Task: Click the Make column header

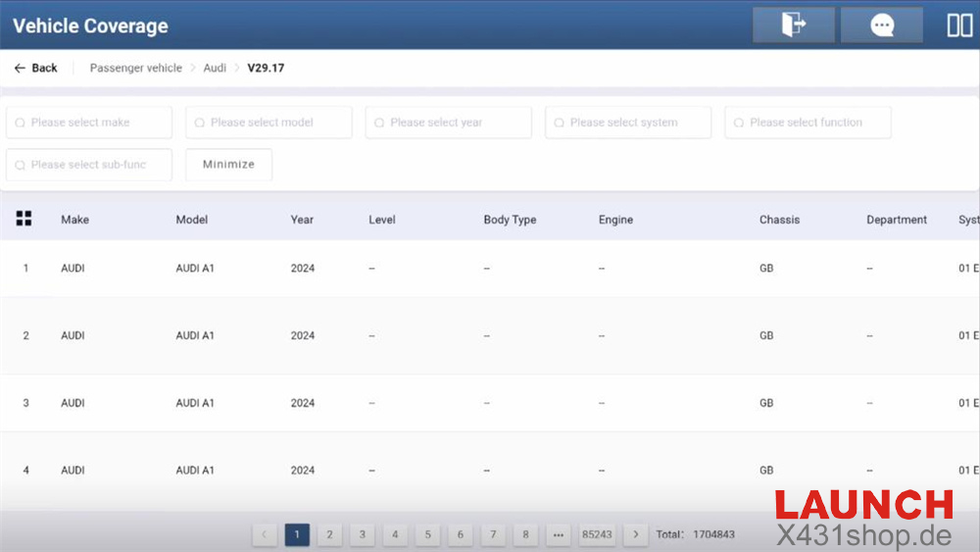Action: tap(75, 220)
